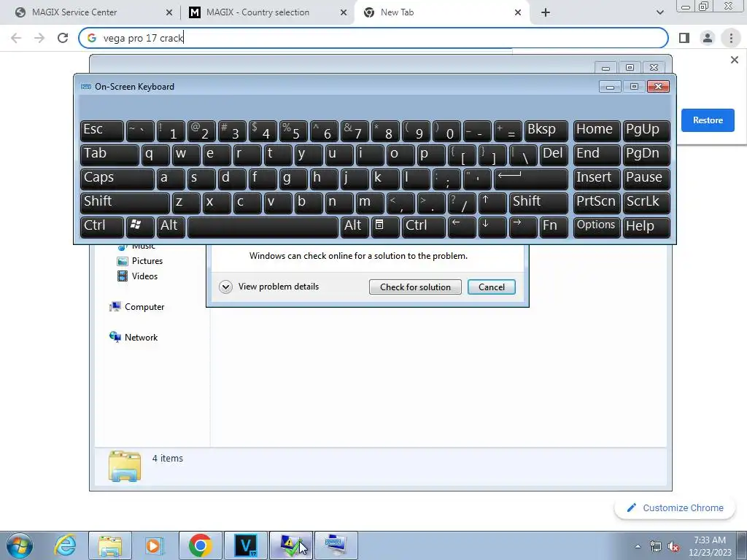
Task: Click up arrow key on keyboard
Action: 492,203
